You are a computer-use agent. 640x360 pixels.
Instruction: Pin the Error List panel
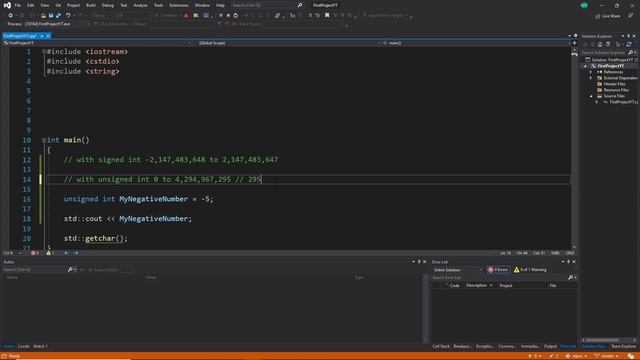click(569, 262)
